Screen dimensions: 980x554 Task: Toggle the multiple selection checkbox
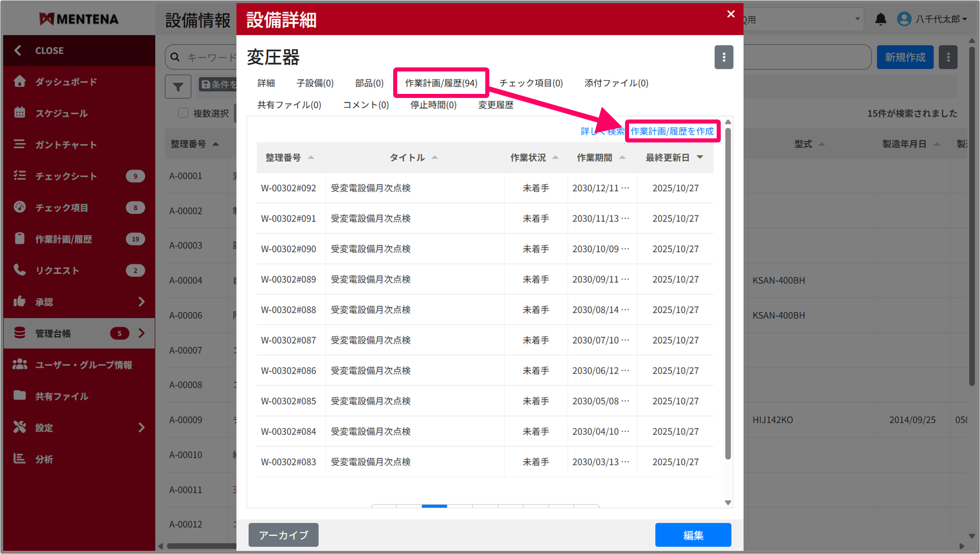(x=183, y=113)
